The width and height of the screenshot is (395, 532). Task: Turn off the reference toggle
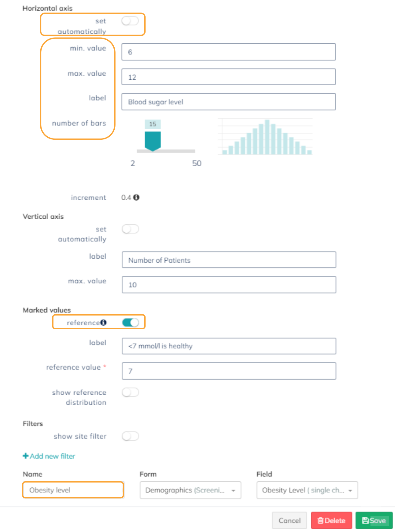pos(130,323)
